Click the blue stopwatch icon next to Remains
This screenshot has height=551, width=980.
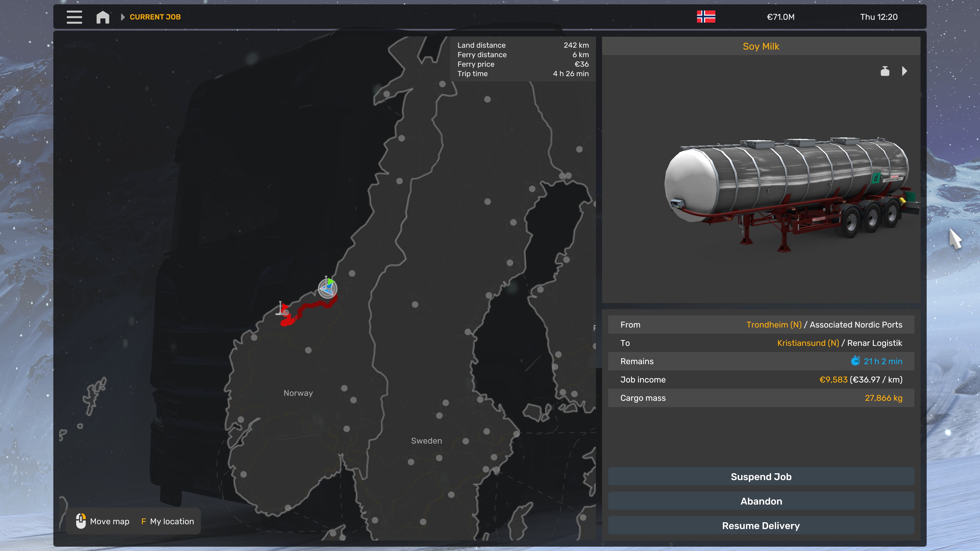click(855, 361)
